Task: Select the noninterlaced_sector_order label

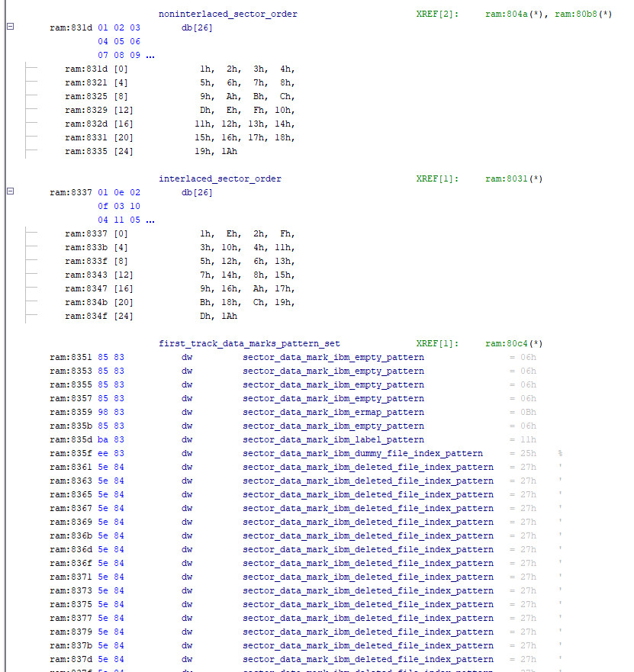Action: pyautogui.click(x=227, y=14)
